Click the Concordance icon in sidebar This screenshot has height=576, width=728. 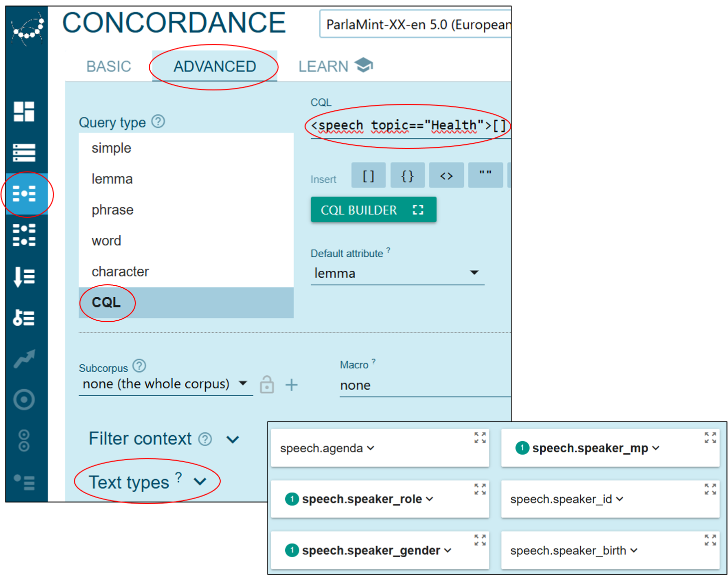point(24,194)
